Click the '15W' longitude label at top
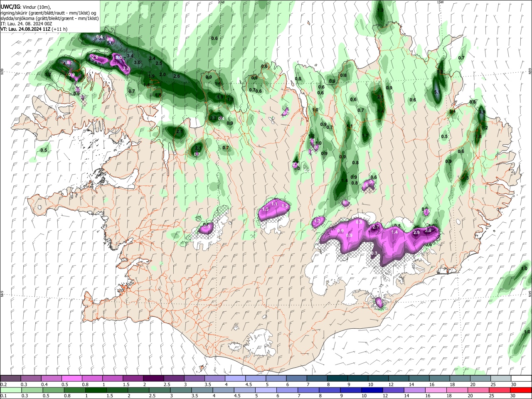532x399 pixels. (440, 2)
